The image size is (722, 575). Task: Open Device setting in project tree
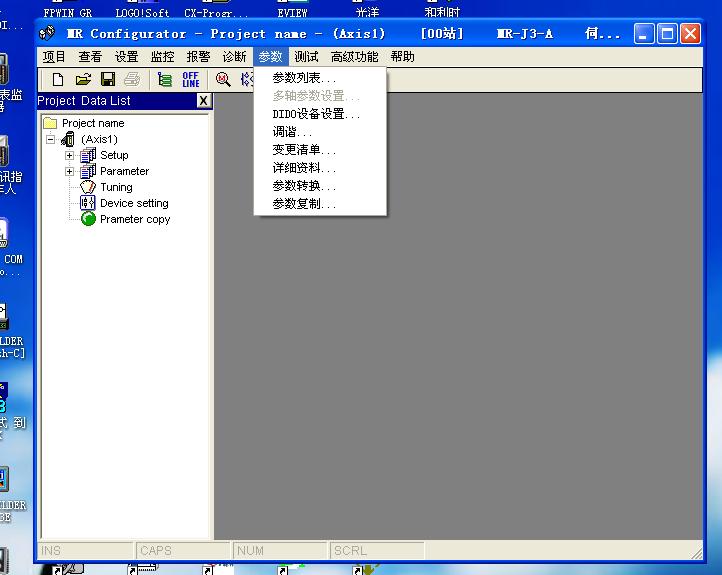(x=133, y=203)
